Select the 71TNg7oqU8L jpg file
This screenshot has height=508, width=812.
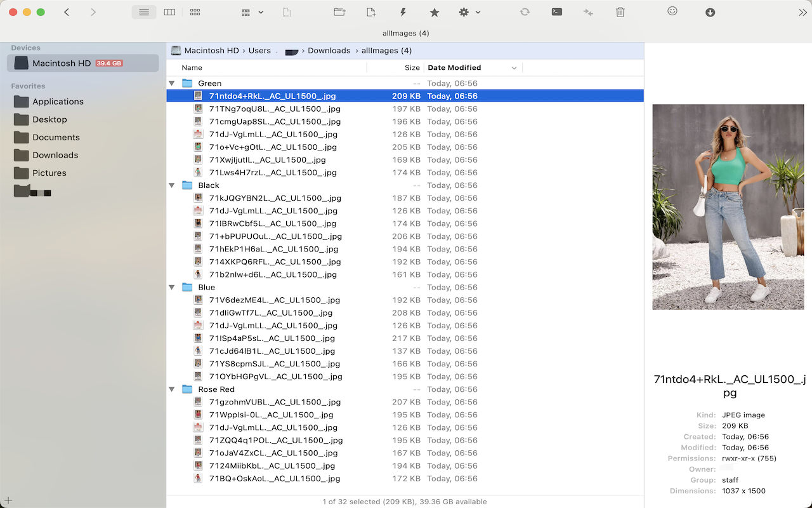coord(273,109)
